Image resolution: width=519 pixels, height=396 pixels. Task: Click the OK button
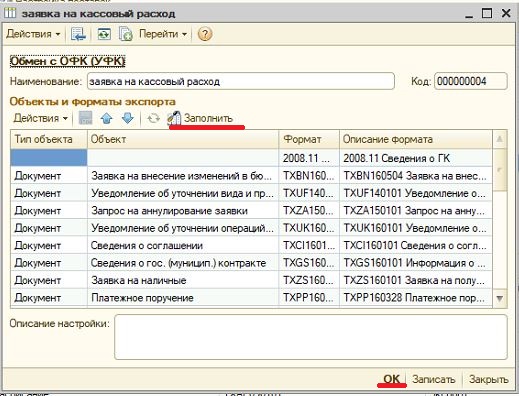pyautogui.click(x=391, y=379)
